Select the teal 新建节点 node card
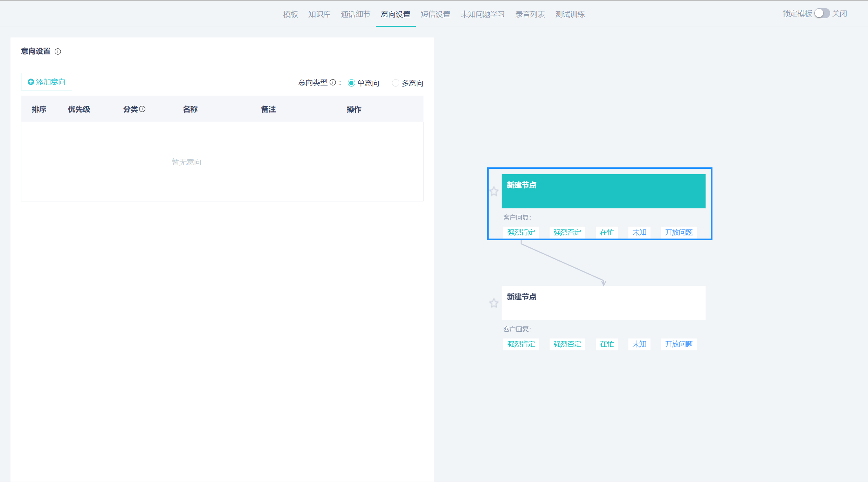This screenshot has width=868, height=482. [604, 191]
